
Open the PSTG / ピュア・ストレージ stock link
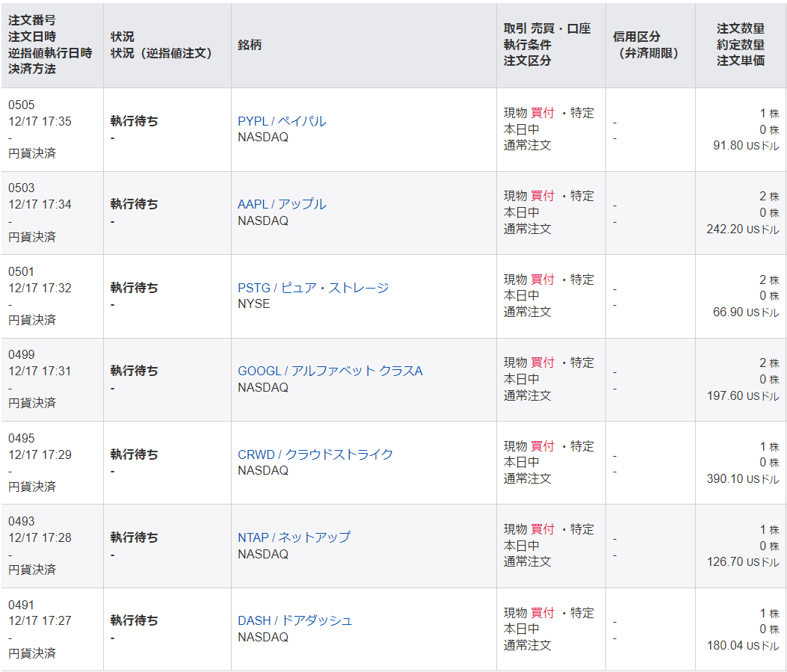click(313, 288)
